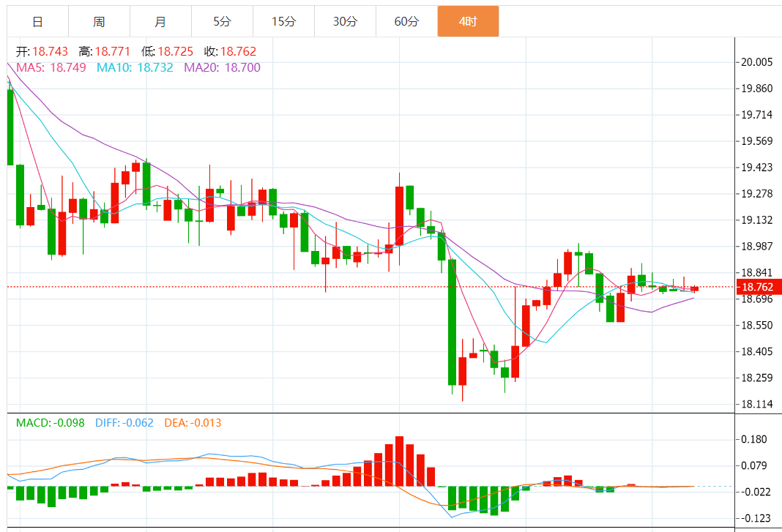
Task: Click the 0.180 MACD axis label
Action: 754,439
